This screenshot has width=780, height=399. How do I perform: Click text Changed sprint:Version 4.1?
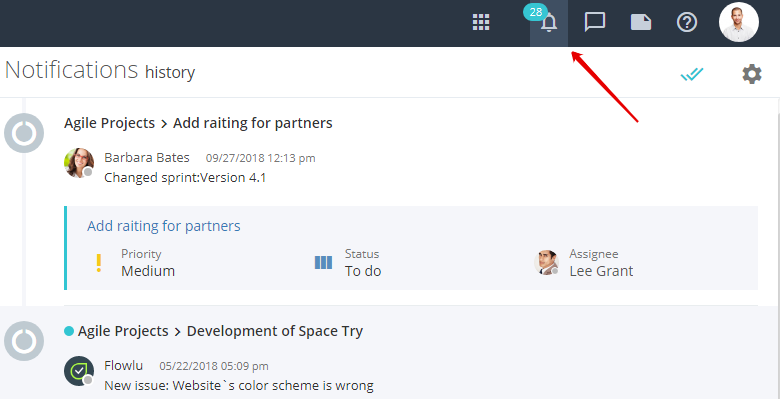185,178
